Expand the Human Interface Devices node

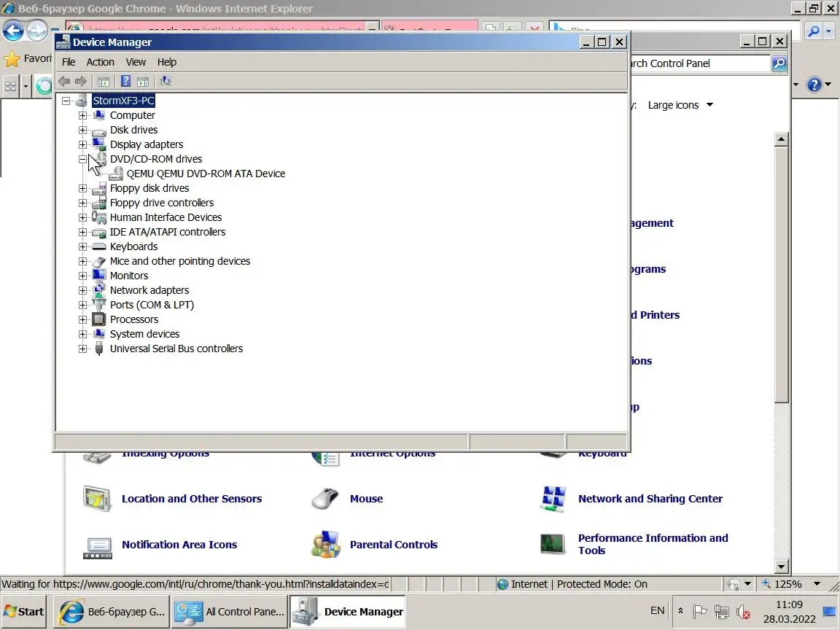coord(82,217)
